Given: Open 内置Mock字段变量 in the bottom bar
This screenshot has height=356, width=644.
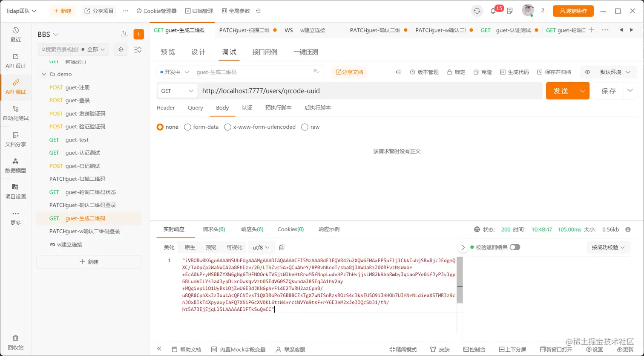Looking at the screenshot, I should 239,350.
